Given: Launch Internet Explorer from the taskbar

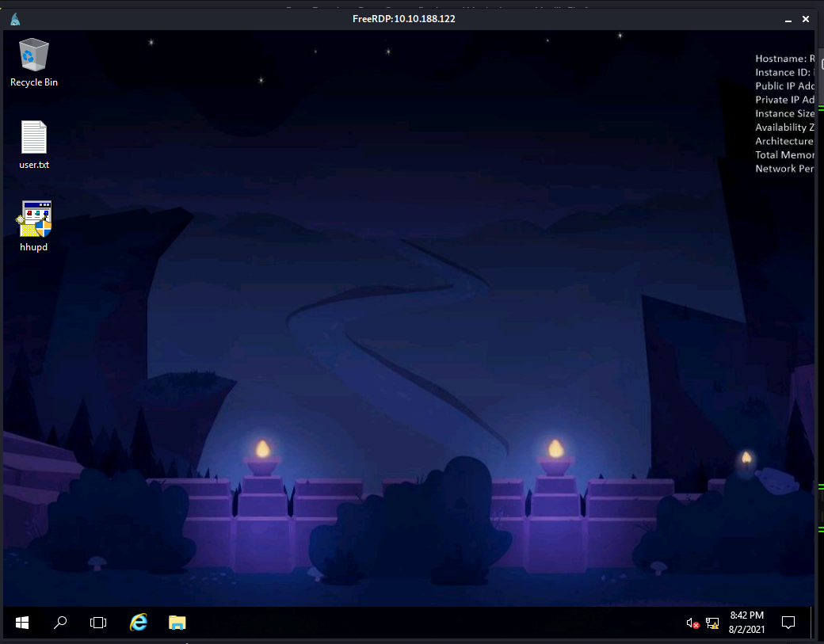Looking at the screenshot, I should 139,623.
